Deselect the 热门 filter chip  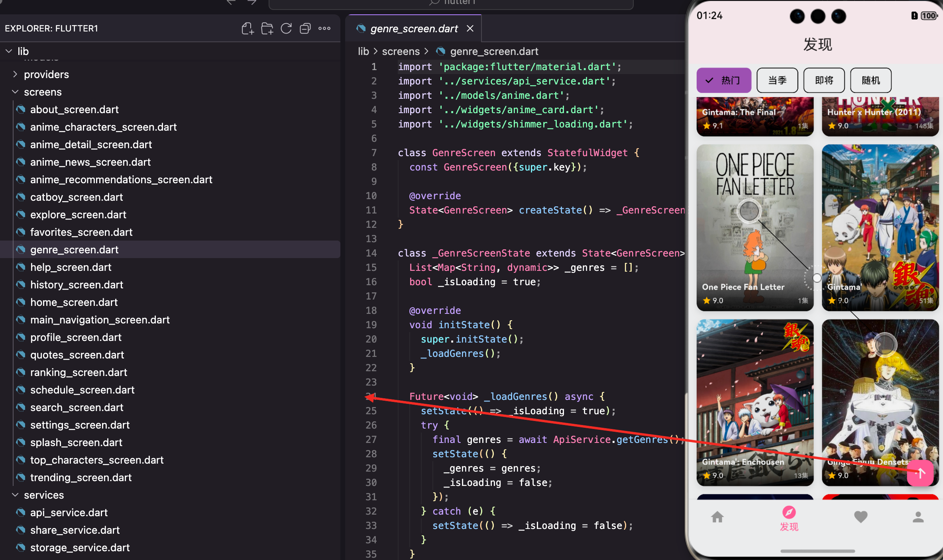(724, 80)
